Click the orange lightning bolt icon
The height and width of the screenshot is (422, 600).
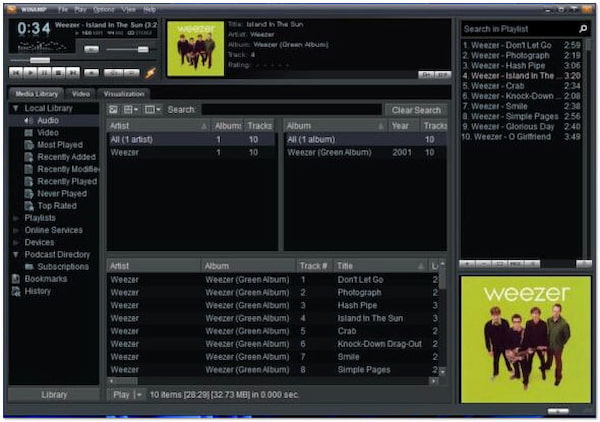pyautogui.click(x=150, y=72)
